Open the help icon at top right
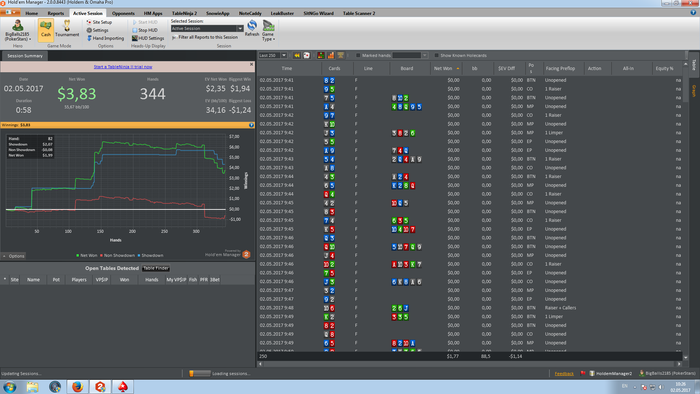700x394 pixels. (x=693, y=13)
